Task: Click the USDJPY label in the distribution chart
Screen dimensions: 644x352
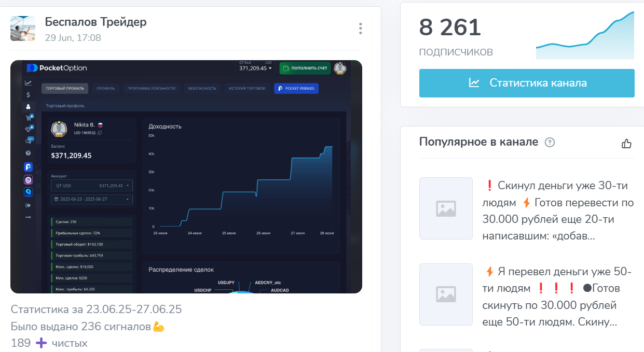Action: coord(226,283)
